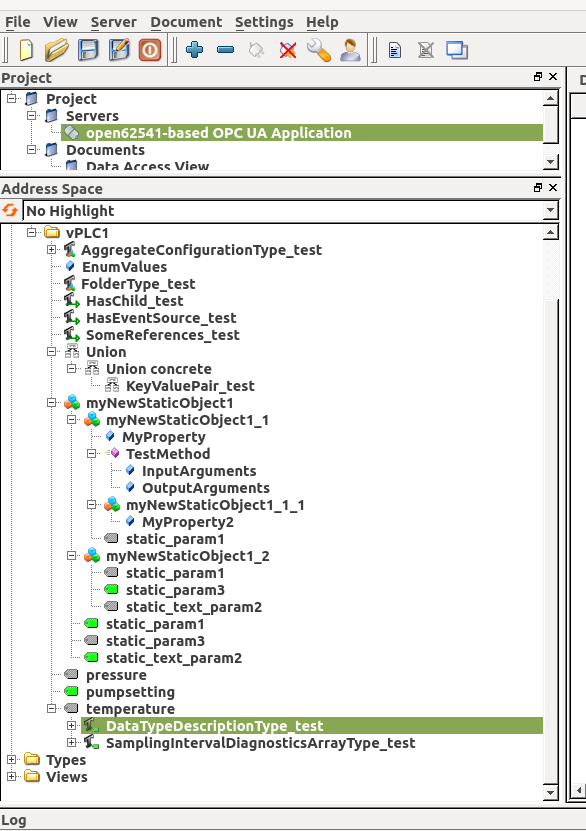Viewport: 586px width, 831px height.
Task: Expand the Views folder
Action: pyautogui.click(x=12, y=776)
